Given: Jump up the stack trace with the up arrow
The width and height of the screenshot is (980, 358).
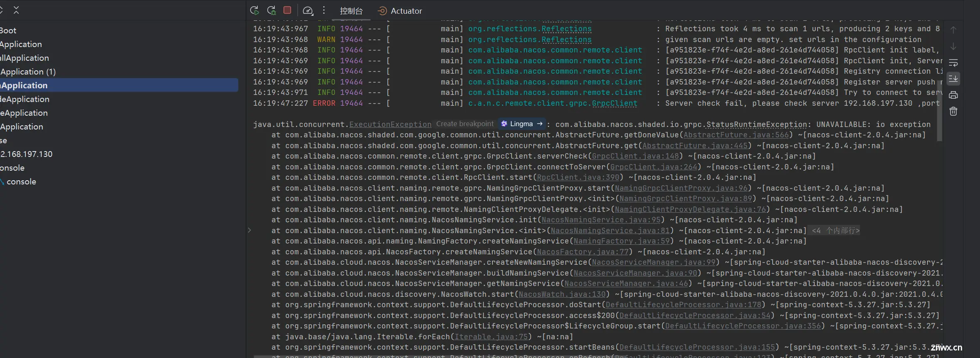Looking at the screenshot, I should click(x=953, y=30).
